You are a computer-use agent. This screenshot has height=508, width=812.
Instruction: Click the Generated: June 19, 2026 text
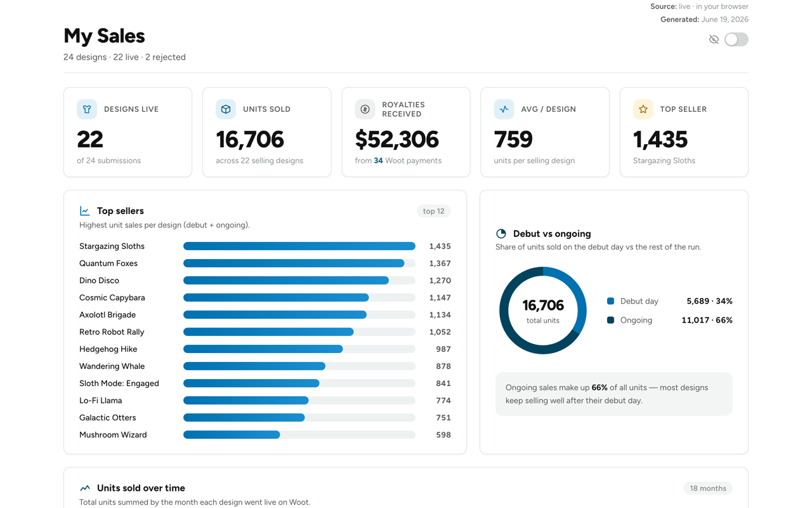click(704, 20)
